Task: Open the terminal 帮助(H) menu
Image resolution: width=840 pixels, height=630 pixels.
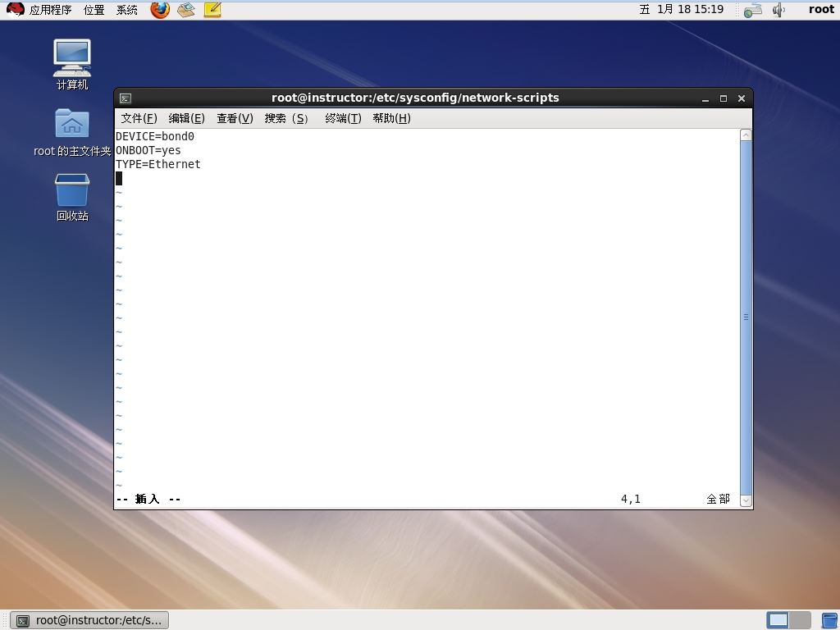Action: click(x=391, y=118)
